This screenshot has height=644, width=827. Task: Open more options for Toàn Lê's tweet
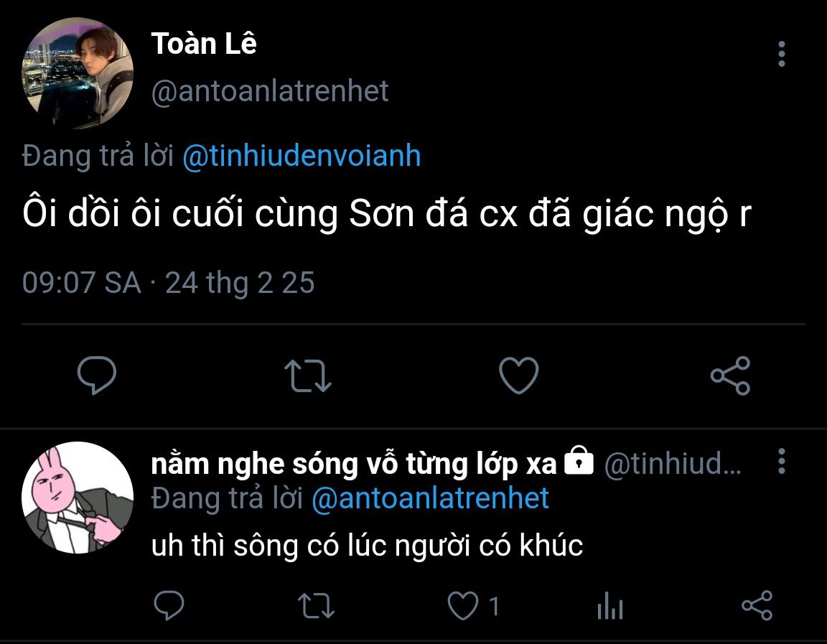(x=782, y=55)
